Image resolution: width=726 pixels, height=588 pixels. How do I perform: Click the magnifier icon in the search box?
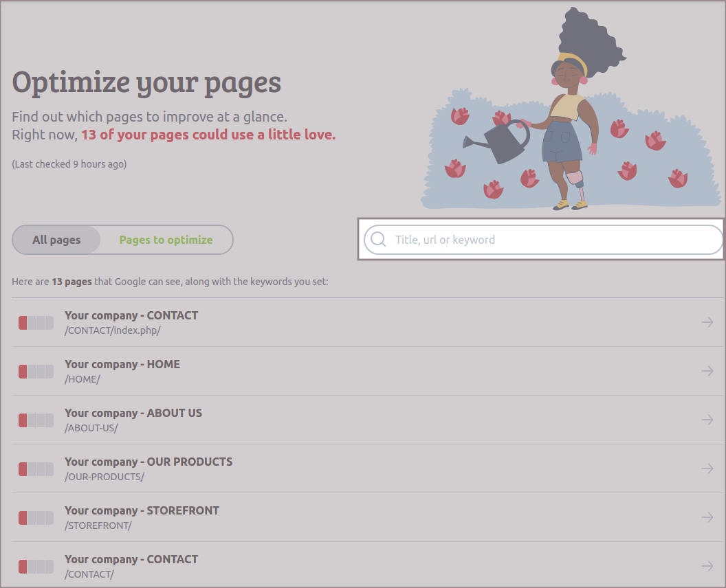378,240
